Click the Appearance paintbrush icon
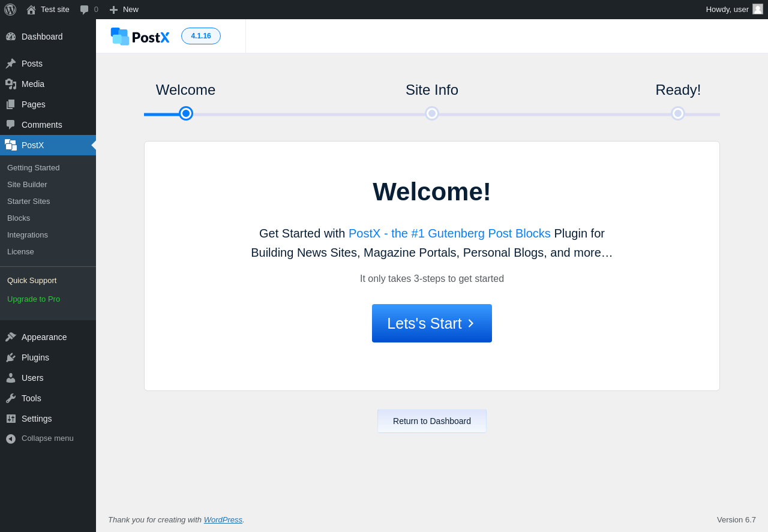 coord(11,337)
